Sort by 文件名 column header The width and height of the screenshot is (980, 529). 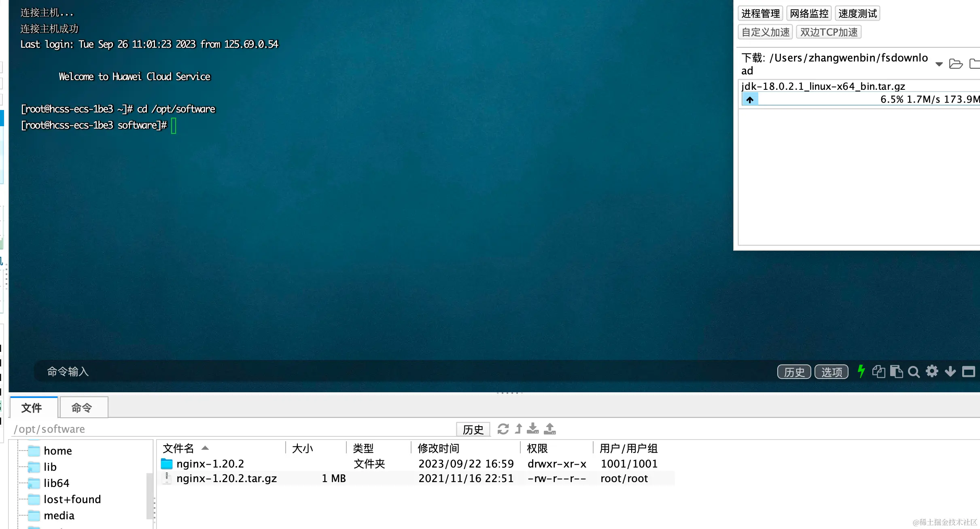coord(178,448)
